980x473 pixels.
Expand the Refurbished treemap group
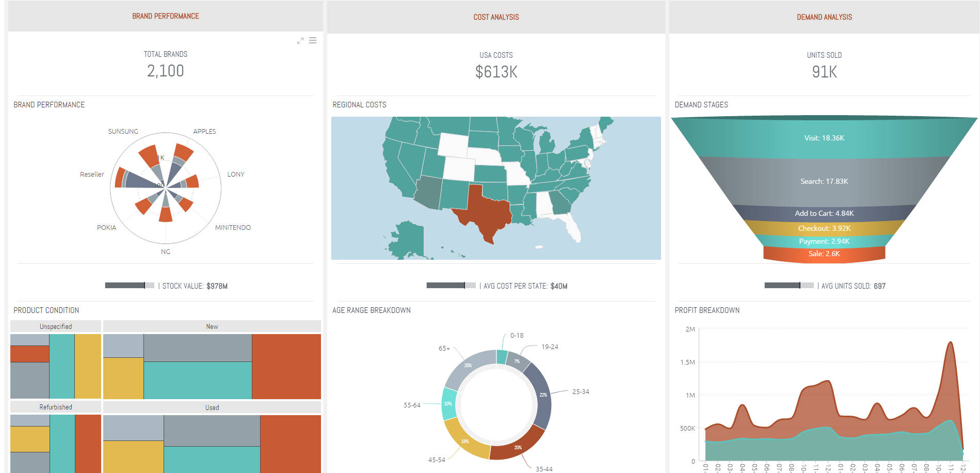[55, 407]
